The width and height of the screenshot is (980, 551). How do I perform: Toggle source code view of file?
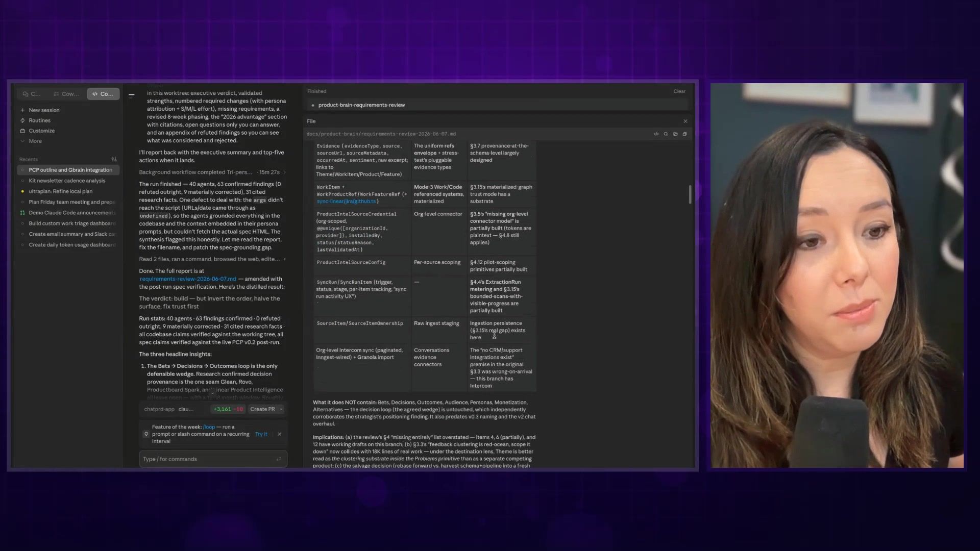pos(656,134)
